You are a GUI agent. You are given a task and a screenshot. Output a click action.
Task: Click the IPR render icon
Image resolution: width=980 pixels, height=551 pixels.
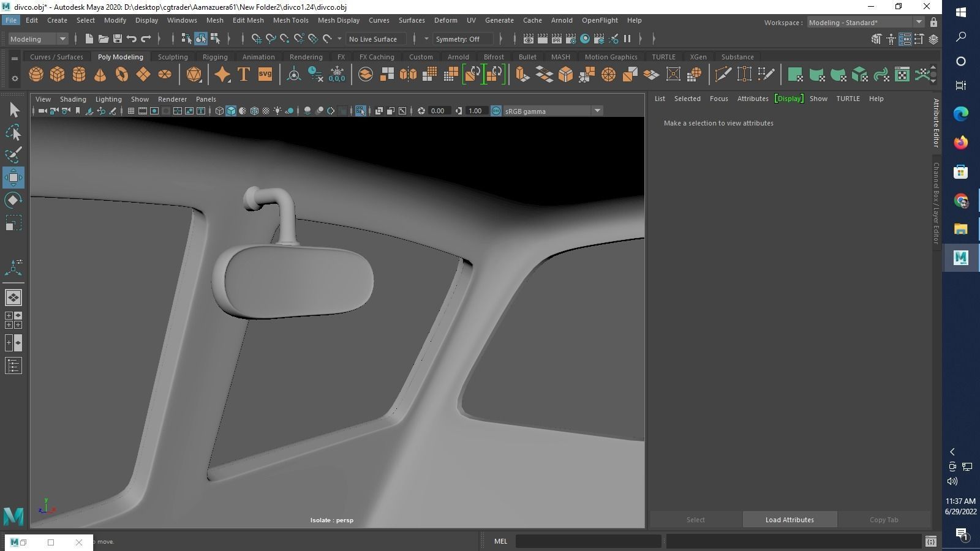click(x=556, y=39)
